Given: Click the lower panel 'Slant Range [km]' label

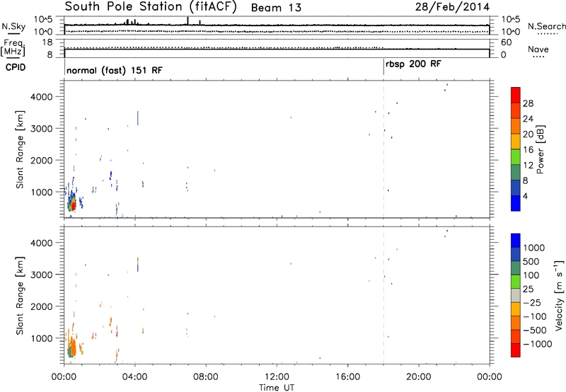Looking at the screenshot, I should click(x=20, y=295).
